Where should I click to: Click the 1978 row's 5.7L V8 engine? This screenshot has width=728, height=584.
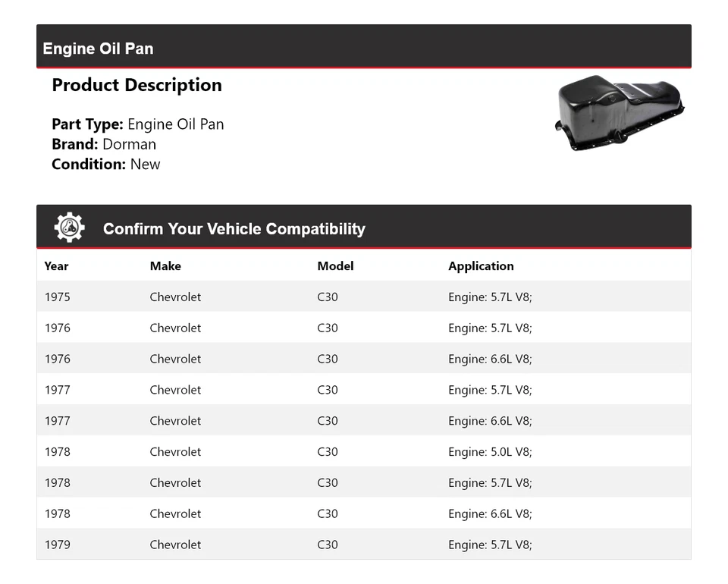click(490, 483)
